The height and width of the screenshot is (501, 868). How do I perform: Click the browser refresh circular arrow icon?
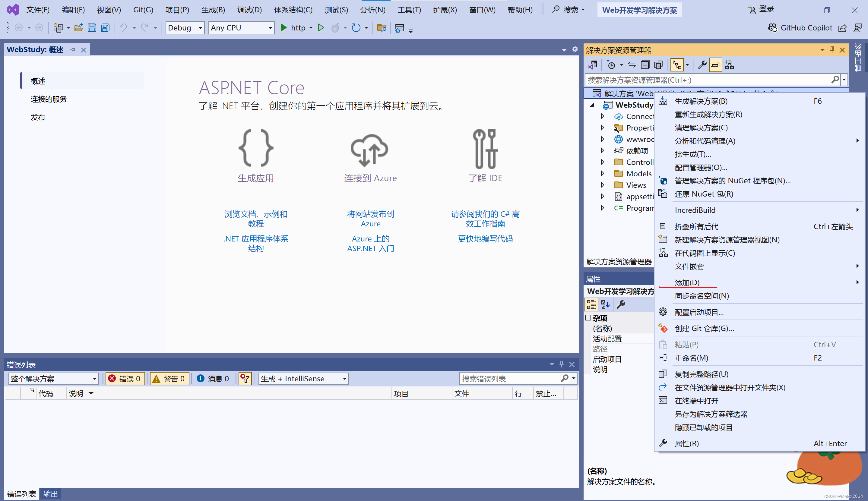click(356, 27)
